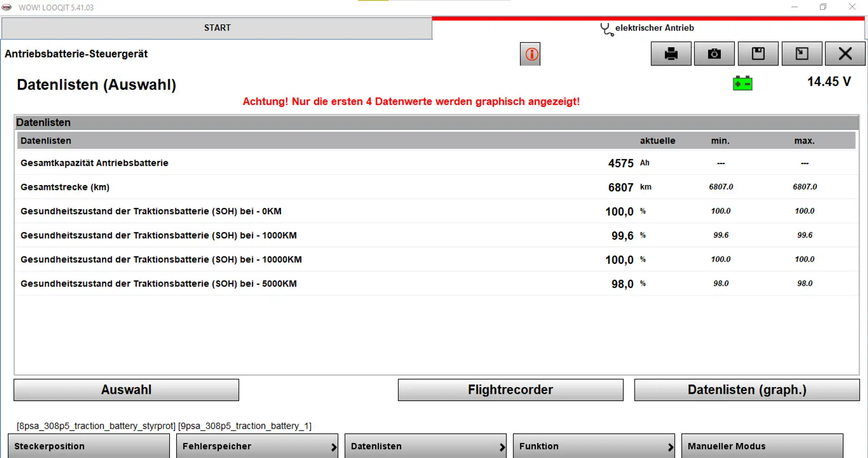
Task: Switch to the START tab
Action: [x=217, y=28]
